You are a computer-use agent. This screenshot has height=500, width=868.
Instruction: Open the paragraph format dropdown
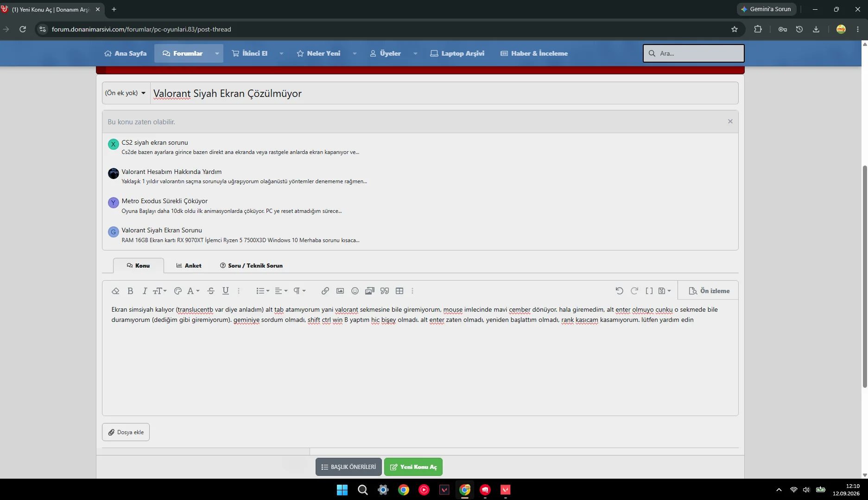tap(300, 291)
